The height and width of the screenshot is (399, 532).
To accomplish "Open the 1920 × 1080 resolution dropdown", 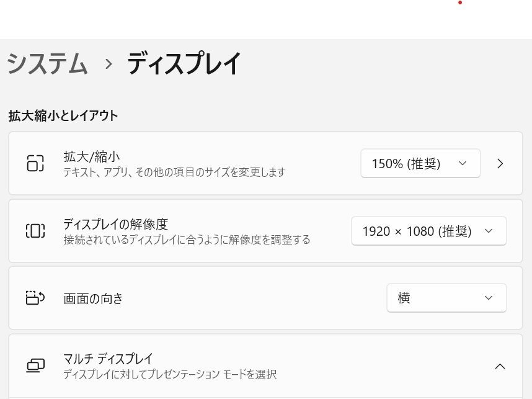I will point(428,231).
